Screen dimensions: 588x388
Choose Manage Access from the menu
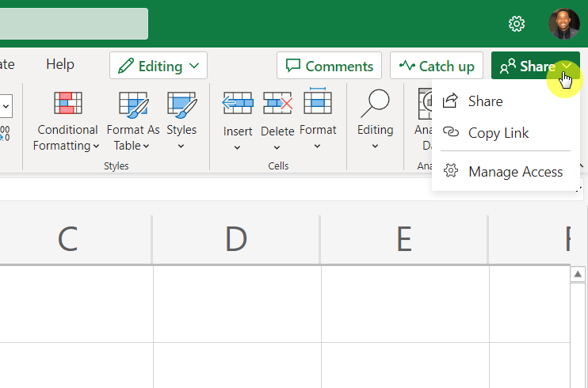[x=505, y=171]
